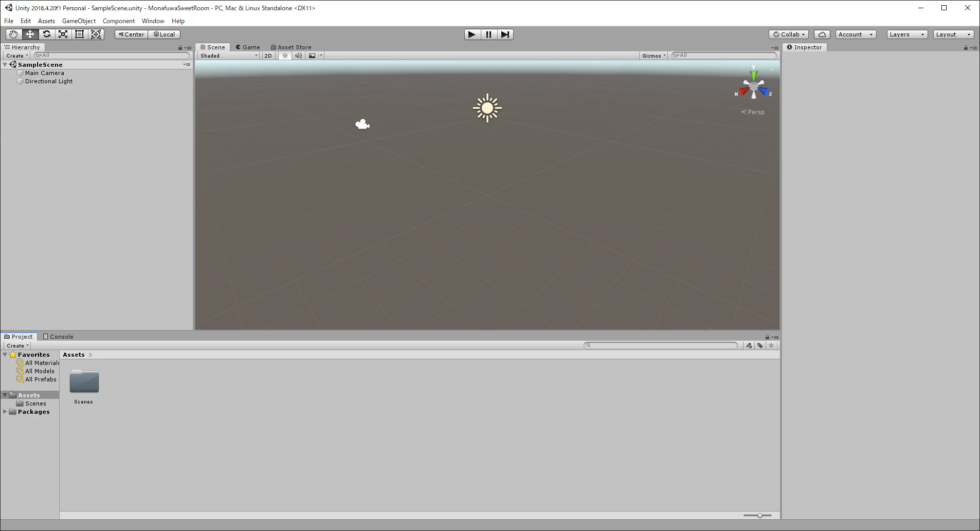980x531 pixels.
Task: Toggle Local handle rotation button
Action: coord(164,34)
